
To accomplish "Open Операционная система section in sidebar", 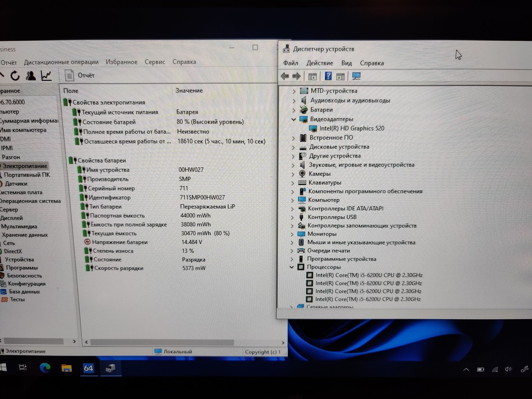I will 30,201.
